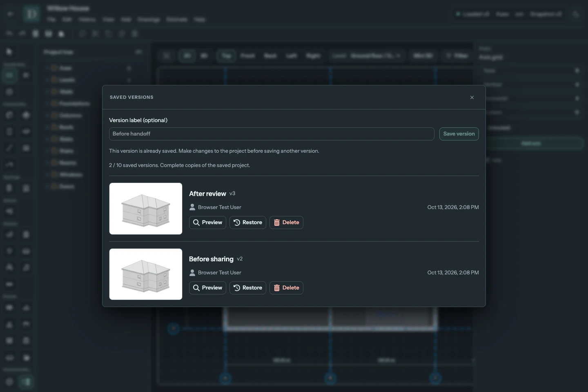The width and height of the screenshot is (588, 392).
Task: Select the "Before sharing" version title
Action: [x=211, y=259]
